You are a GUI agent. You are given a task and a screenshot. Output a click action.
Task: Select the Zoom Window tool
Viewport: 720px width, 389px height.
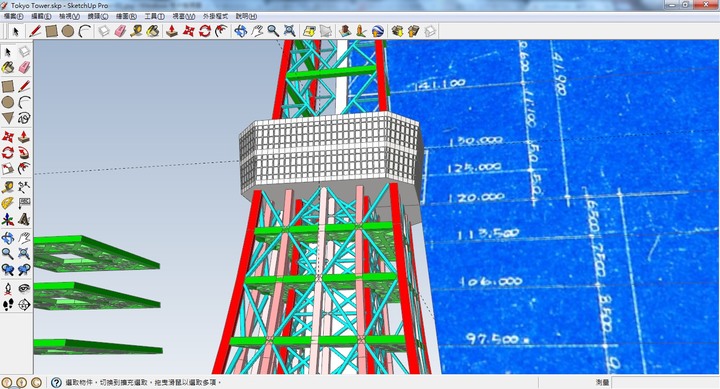24,254
